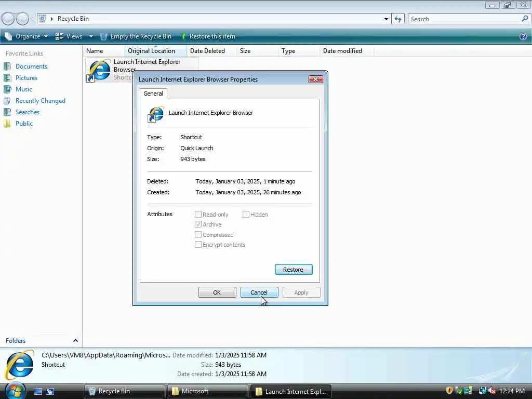
Task: Toggle the Hidden attribute checkbox
Action: (x=246, y=215)
